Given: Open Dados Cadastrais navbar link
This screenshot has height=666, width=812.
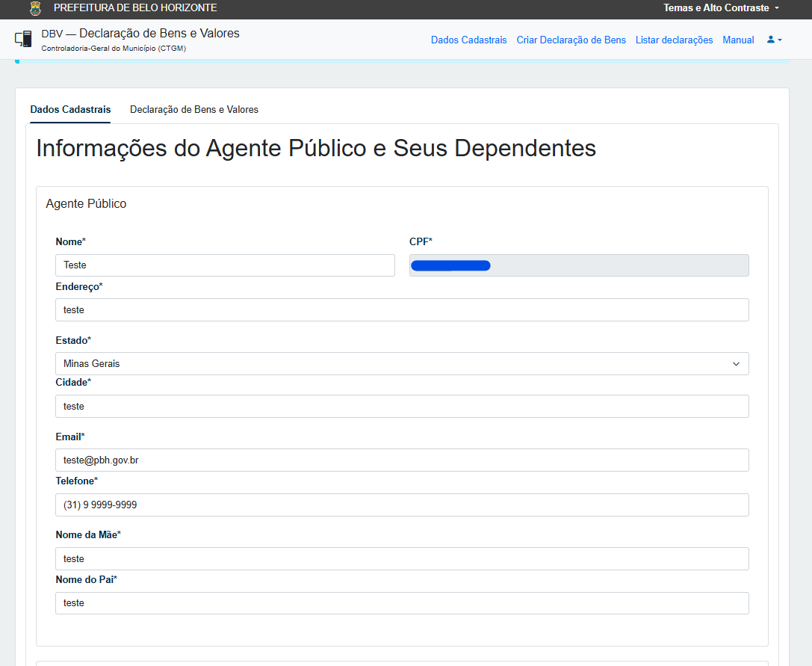Looking at the screenshot, I should [468, 40].
